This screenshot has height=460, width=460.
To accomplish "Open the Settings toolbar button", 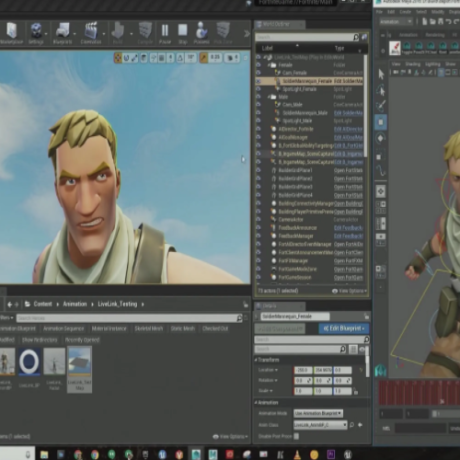I will coord(36,33).
